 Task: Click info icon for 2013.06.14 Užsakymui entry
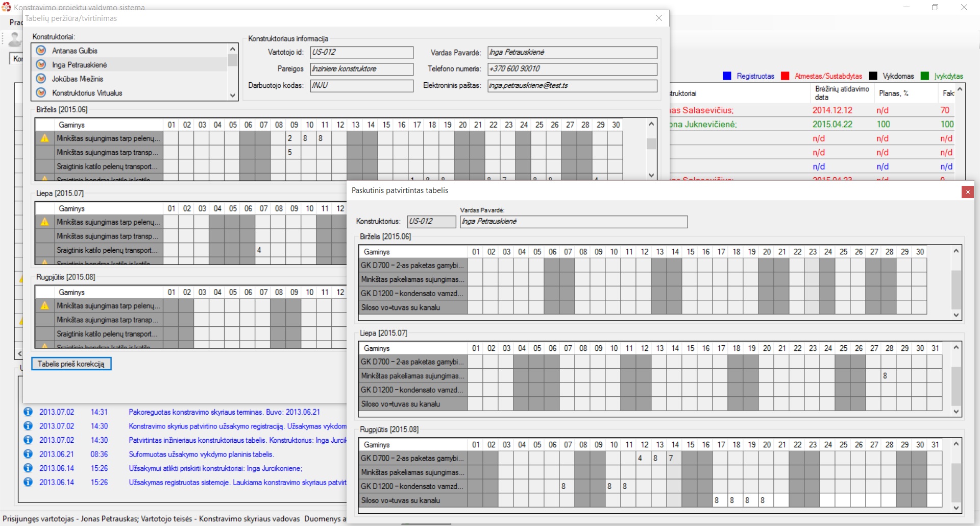(x=28, y=468)
